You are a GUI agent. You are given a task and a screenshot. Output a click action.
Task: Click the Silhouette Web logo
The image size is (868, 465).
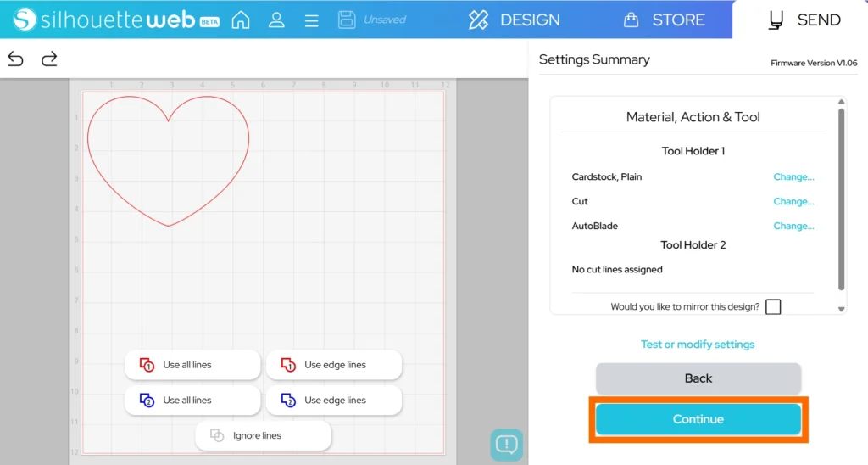point(116,20)
